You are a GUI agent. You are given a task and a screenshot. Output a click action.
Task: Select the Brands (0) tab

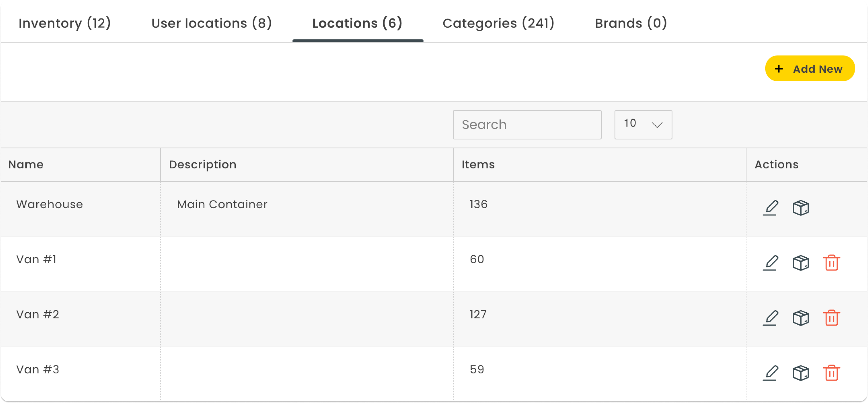pyautogui.click(x=631, y=23)
